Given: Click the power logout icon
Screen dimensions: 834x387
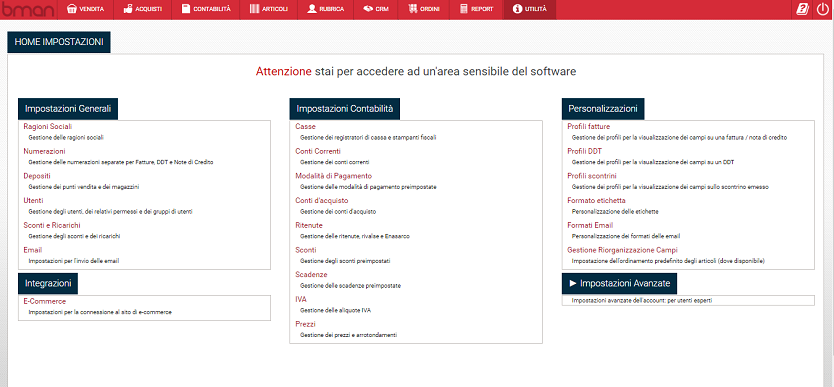Looking at the screenshot, I should pyautogui.click(x=823, y=10).
